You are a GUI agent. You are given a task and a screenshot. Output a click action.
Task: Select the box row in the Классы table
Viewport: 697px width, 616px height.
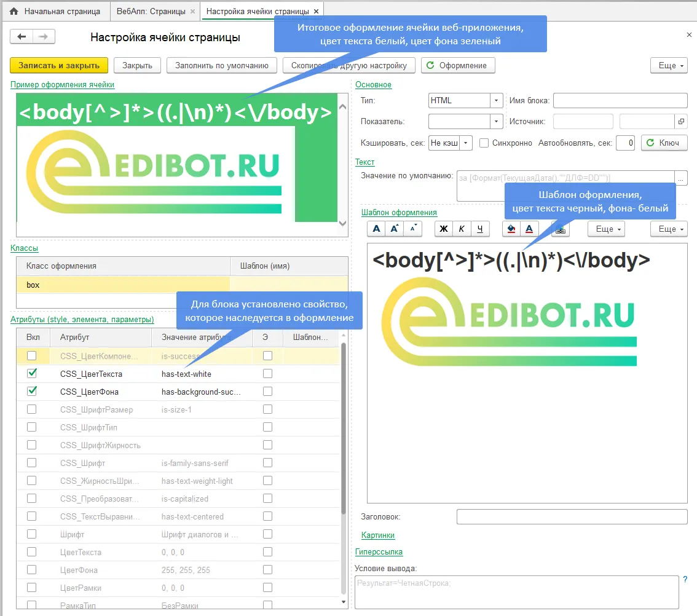183,285
